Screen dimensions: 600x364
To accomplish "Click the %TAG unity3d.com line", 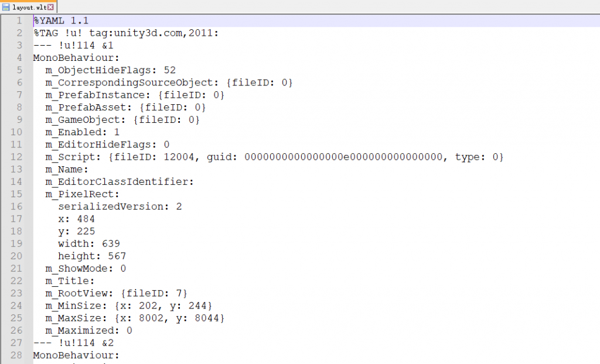I will click(125, 33).
